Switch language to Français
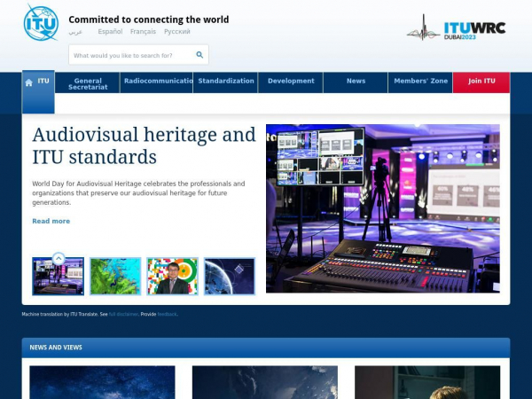The image size is (532, 399). [x=143, y=32]
